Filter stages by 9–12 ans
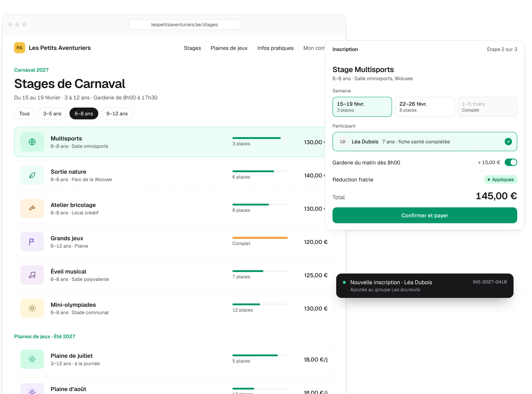Viewport: 532px width, 394px height. (117, 114)
